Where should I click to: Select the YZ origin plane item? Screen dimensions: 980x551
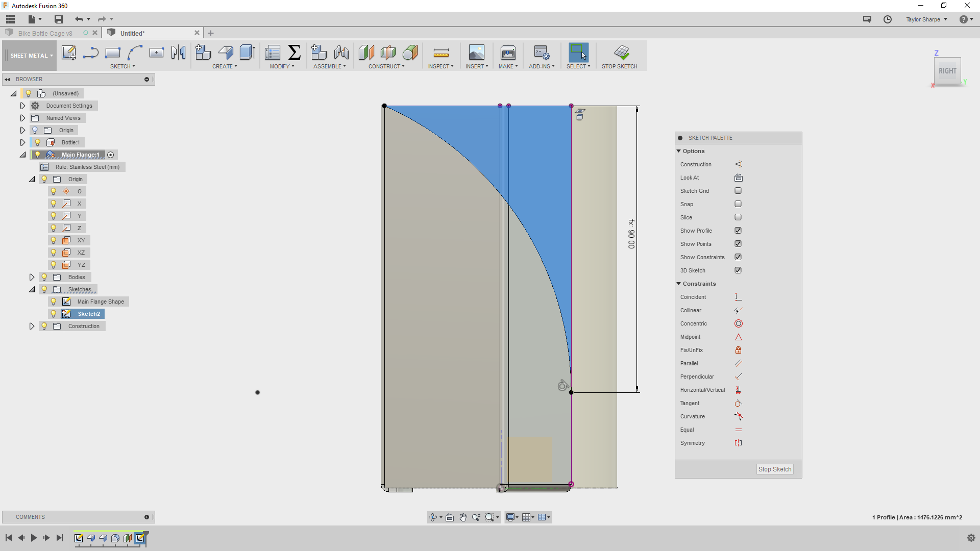(x=81, y=265)
